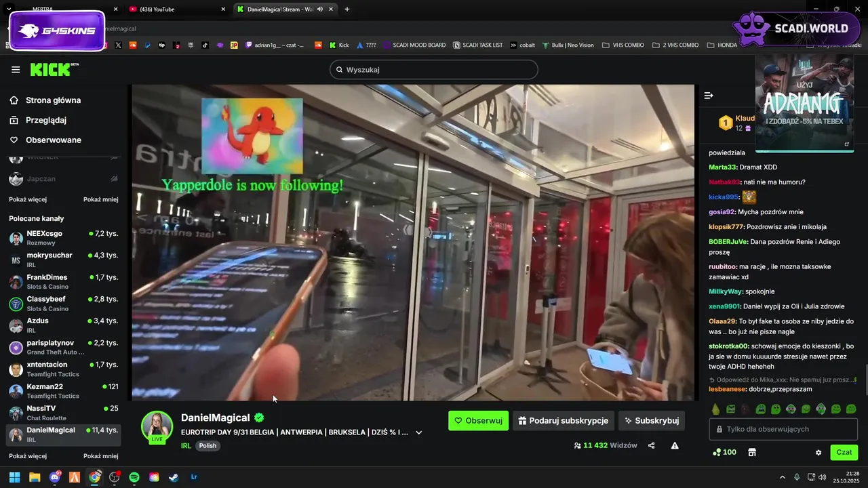Open chat settings gear icon

[818, 452]
